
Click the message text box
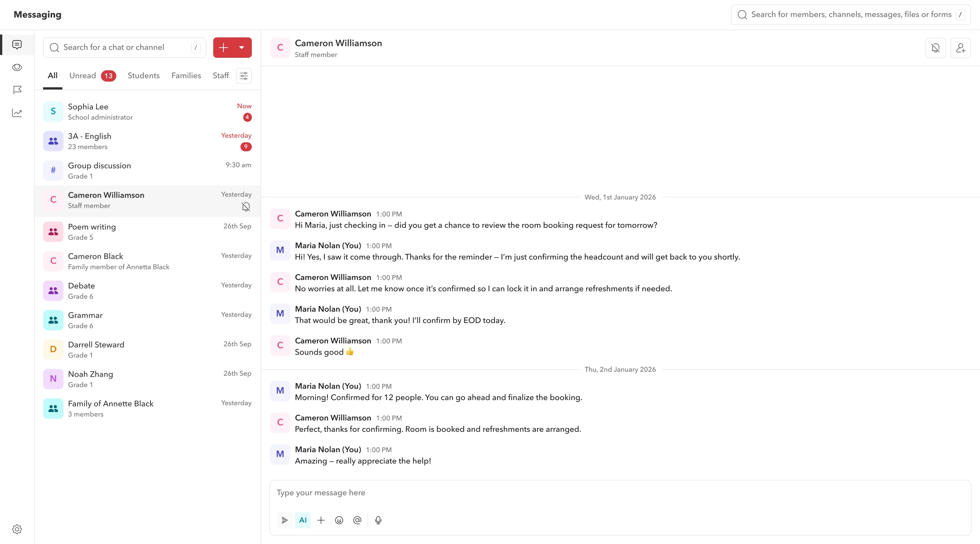pyautogui.click(x=620, y=493)
